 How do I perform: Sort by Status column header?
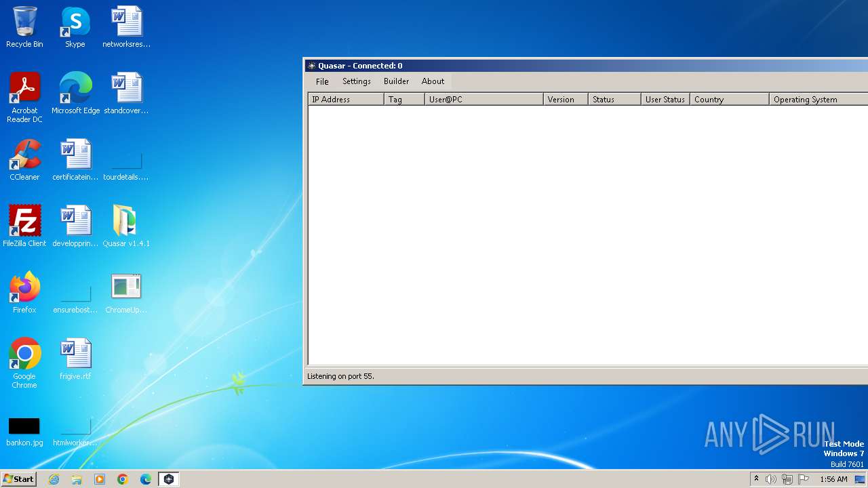pos(614,100)
